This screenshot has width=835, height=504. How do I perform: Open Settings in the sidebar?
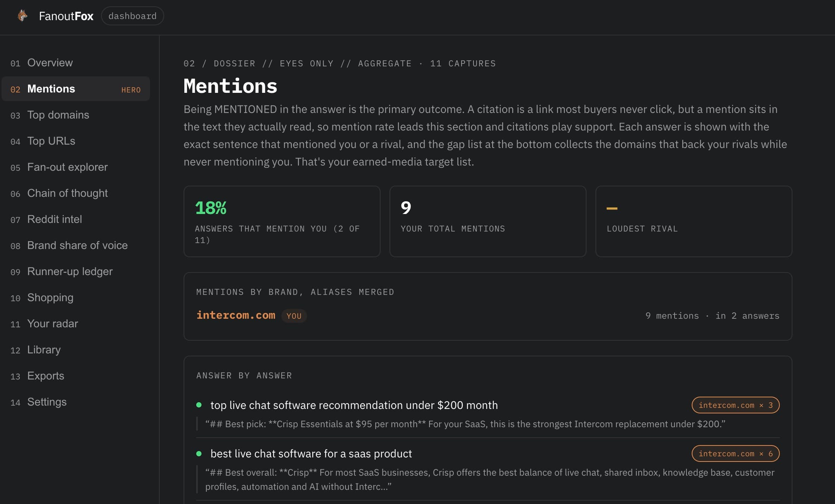[76, 402]
